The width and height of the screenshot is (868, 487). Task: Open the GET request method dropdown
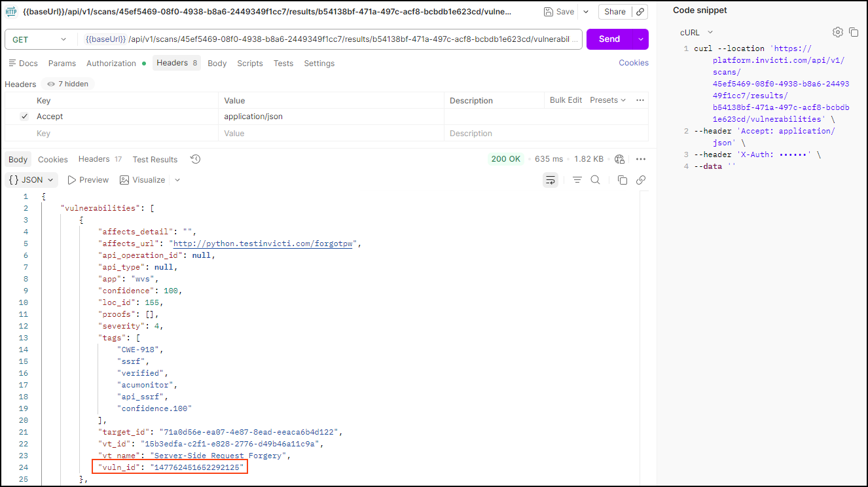41,39
